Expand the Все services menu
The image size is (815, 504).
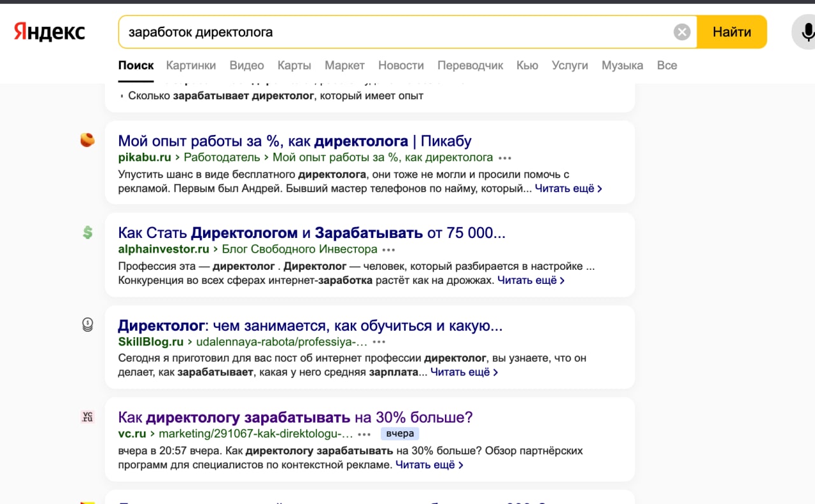[667, 65]
